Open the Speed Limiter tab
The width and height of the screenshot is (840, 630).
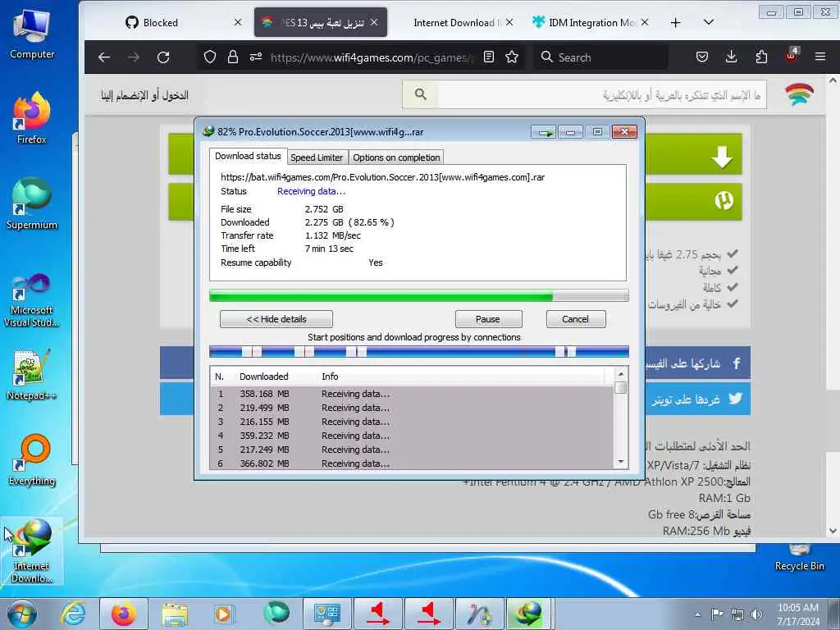click(x=317, y=157)
